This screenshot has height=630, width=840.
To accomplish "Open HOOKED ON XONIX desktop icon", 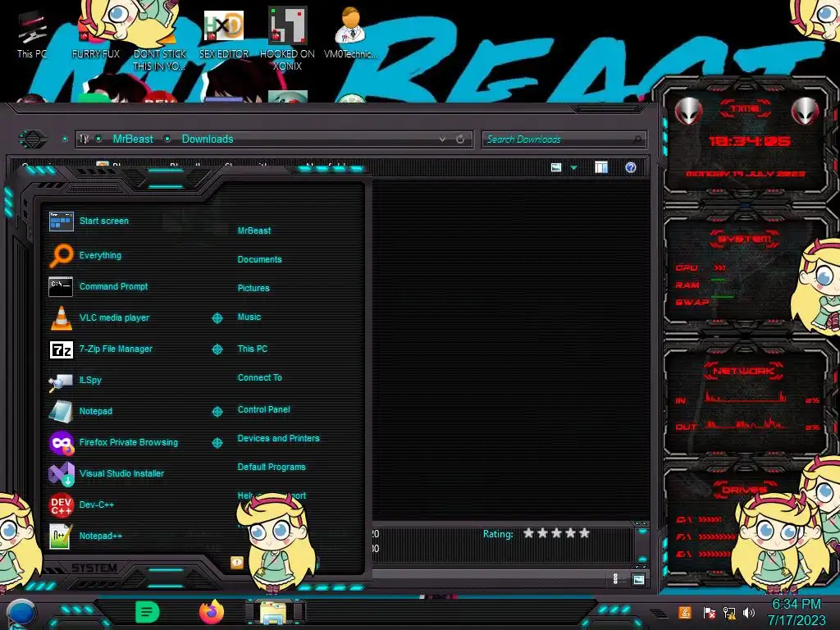I will coord(287,25).
